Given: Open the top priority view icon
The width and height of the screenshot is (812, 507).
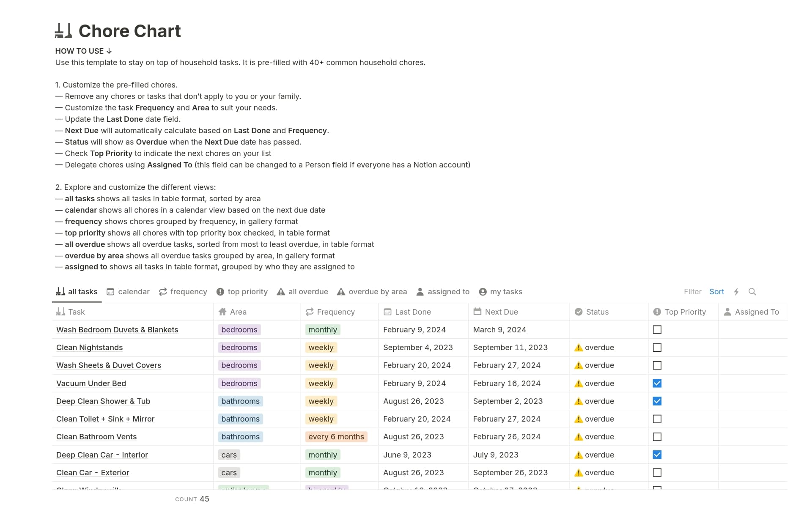Looking at the screenshot, I should pyautogui.click(x=220, y=291).
